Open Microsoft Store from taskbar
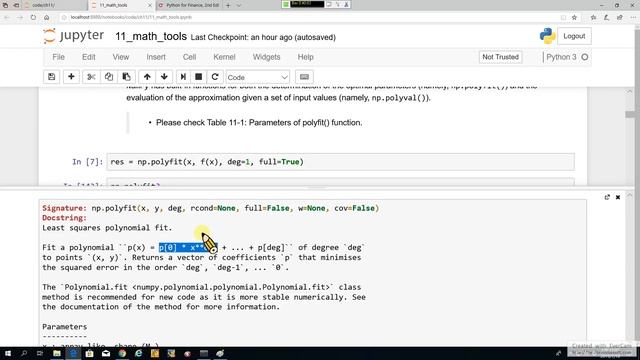The width and height of the screenshot is (640, 360). [89, 353]
